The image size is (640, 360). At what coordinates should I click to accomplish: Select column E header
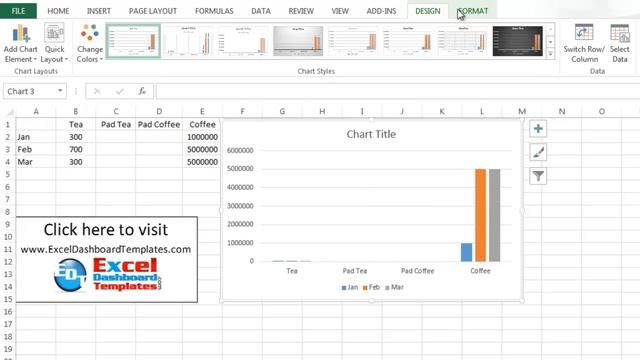[x=202, y=111]
